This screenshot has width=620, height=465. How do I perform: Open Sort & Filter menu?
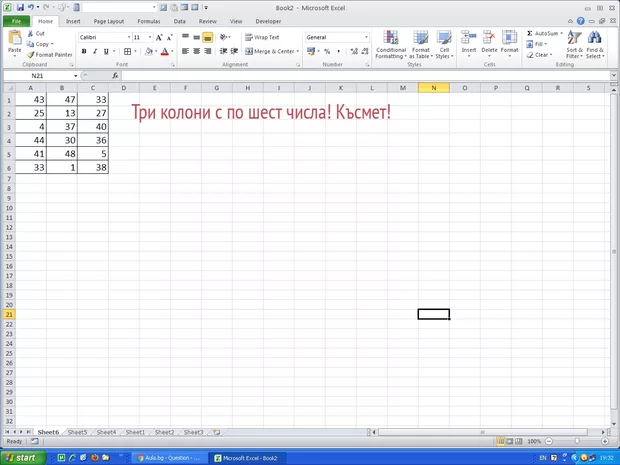point(574,45)
